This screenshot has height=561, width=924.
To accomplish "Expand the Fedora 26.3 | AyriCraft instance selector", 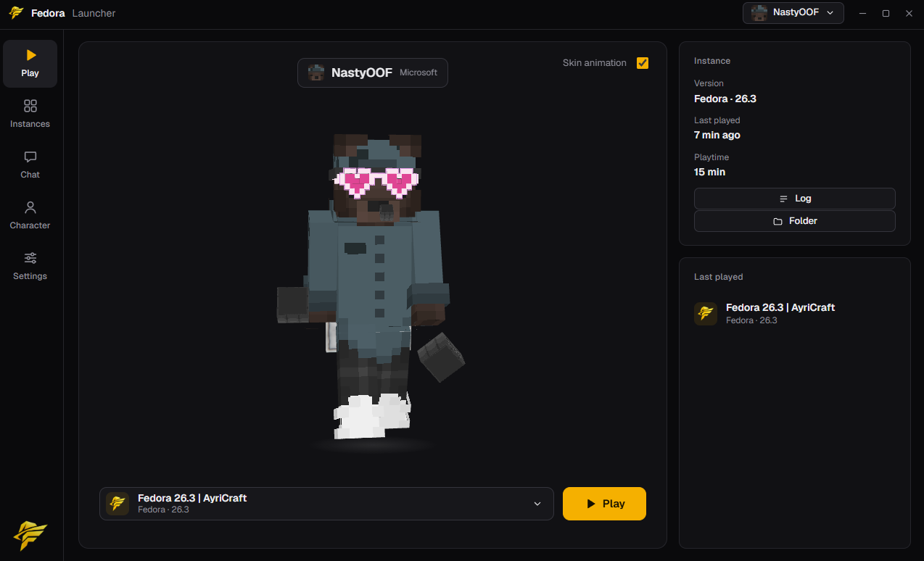I will pos(326,504).
